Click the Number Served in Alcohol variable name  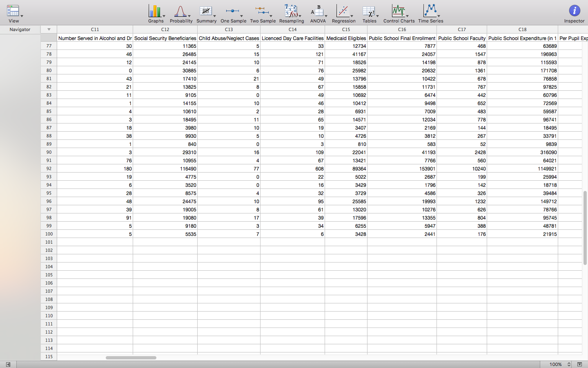[95, 38]
